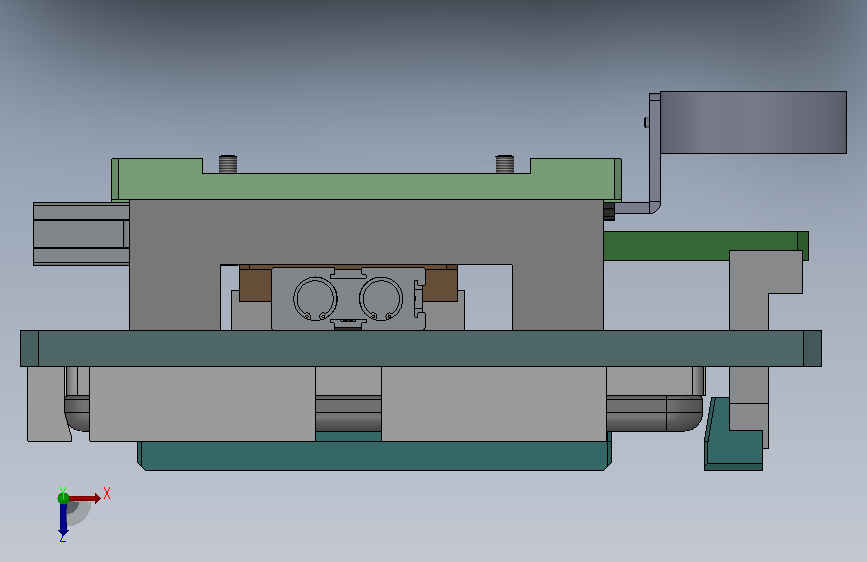Viewport: 867px width, 562px height.
Task: Select the left brown block
Action: [x=255, y=284]
